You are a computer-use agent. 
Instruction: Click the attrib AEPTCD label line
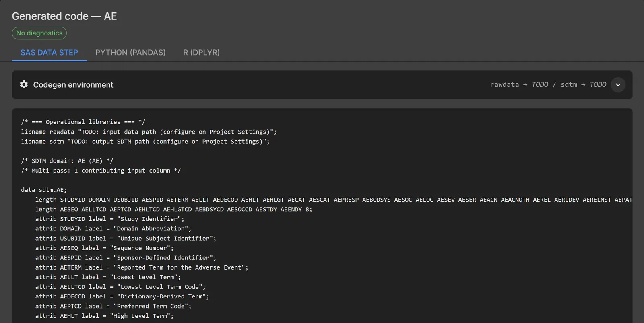[113, 306]
